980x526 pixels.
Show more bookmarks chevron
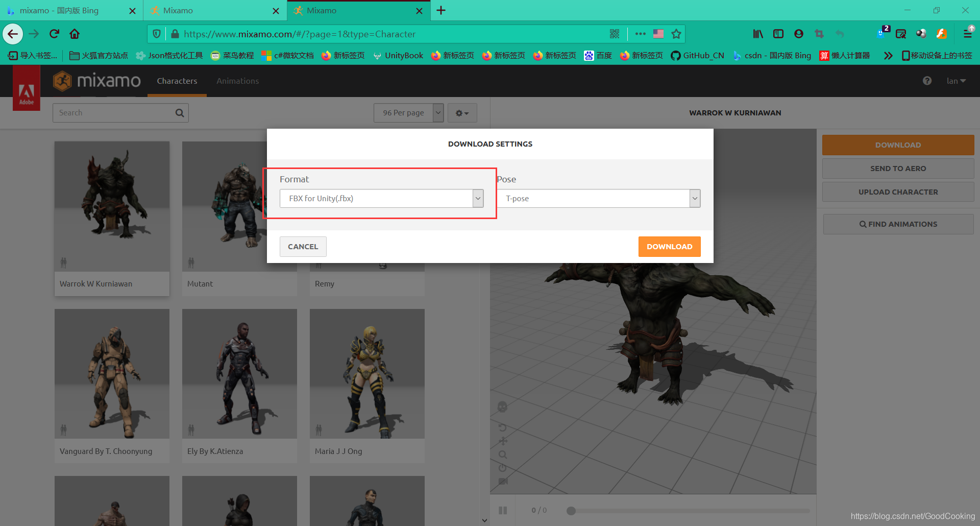coord(888,56)
